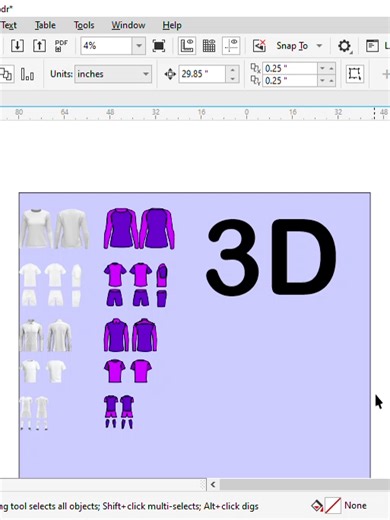Select the white full kit with socks mockup

(34, 413)
